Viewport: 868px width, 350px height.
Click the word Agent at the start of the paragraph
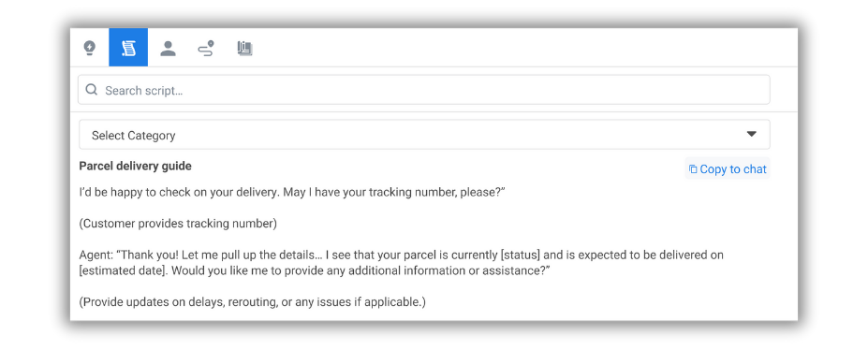pos(95,255)
